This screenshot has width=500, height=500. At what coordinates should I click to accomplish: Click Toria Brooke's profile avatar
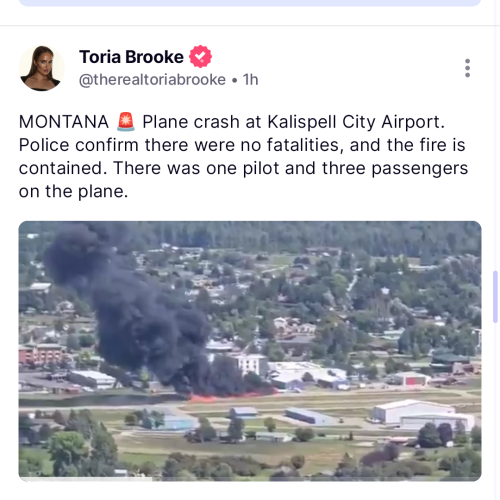(41, 68)
